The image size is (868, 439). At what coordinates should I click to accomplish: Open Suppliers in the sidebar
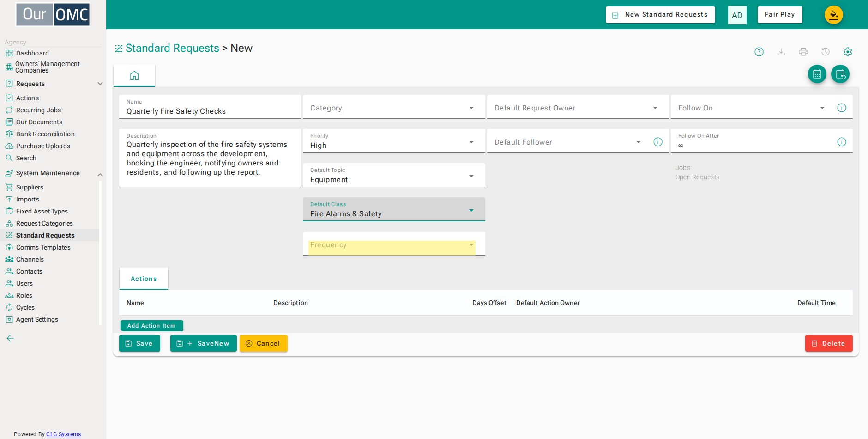click(x=30, y=187)
